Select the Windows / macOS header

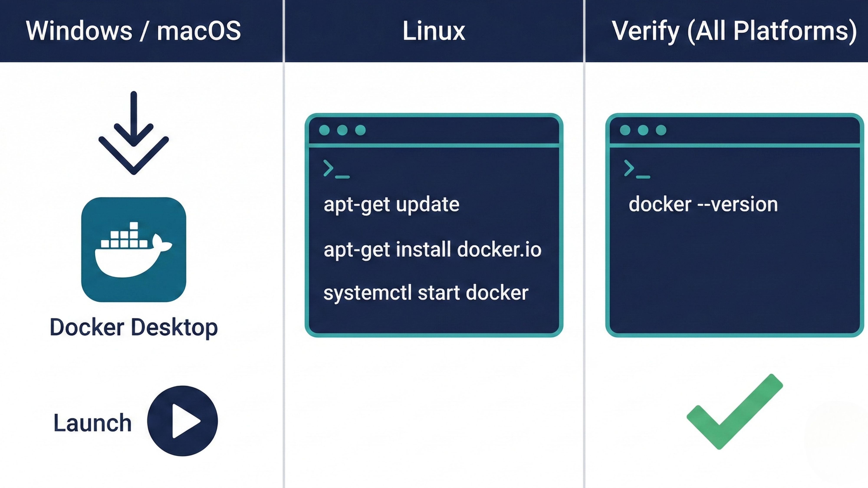[133, 31]
